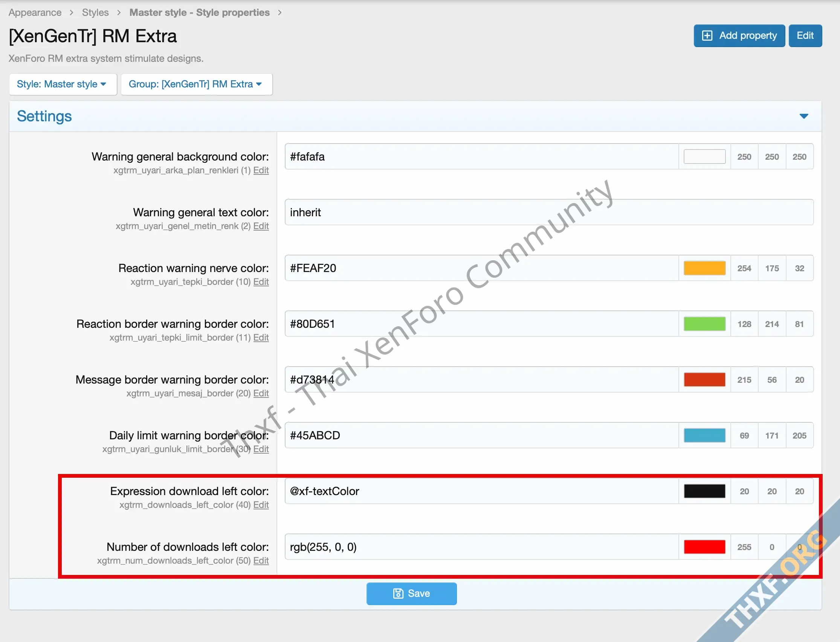Edit xgtrm_uyari_arka_plan_renkleri property link
This screenshot has width=840, height=642.
click(x=261, y=170)
